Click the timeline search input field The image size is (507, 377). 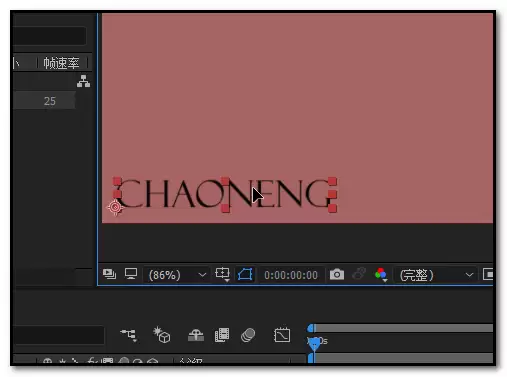[x=59, y=335]
